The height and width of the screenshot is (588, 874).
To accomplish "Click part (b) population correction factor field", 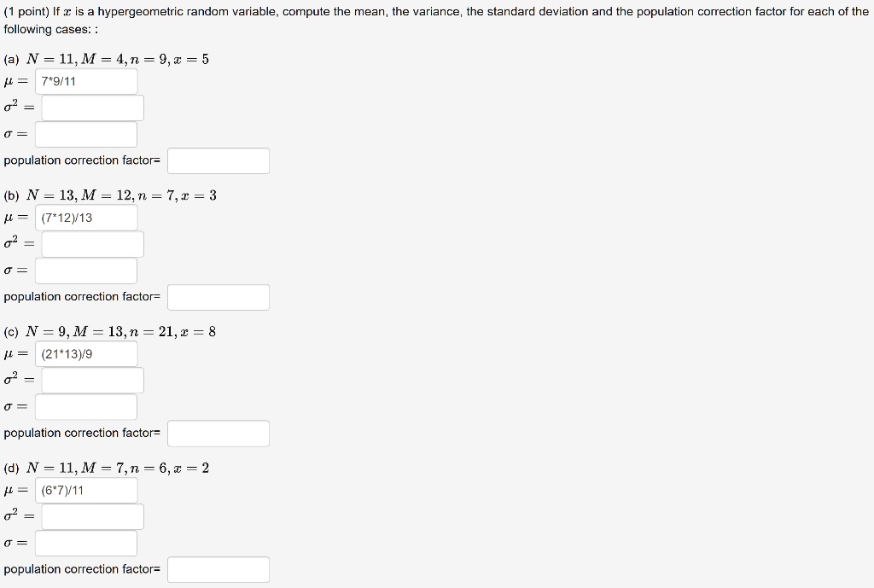I will (218, 297).
